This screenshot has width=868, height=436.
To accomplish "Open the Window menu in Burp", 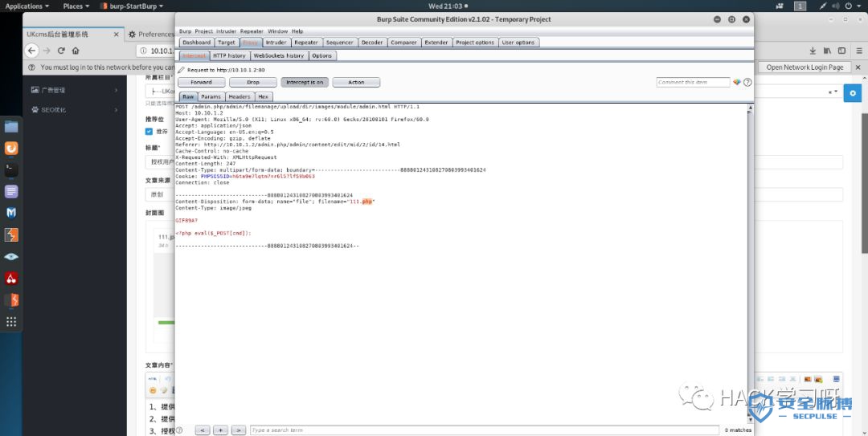I will tap(278, 31).
